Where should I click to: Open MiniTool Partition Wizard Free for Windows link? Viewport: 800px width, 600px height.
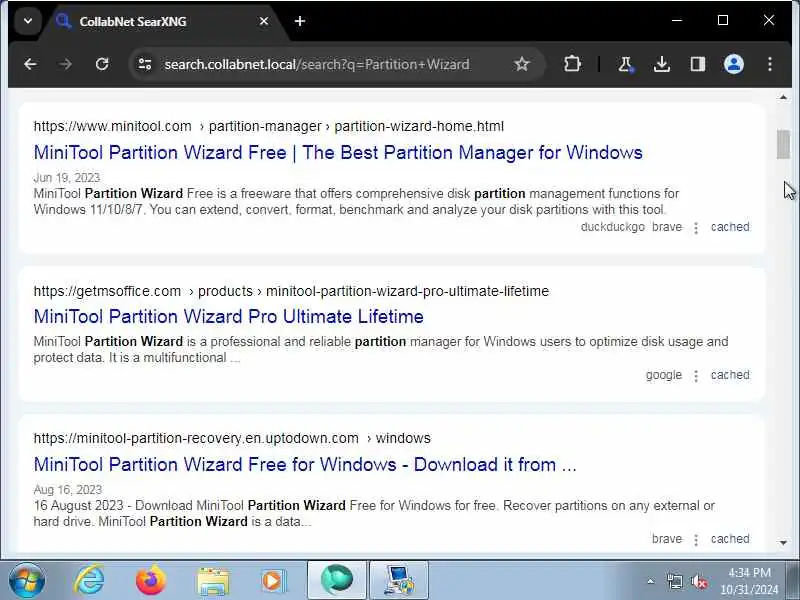(x=305, y=465)
